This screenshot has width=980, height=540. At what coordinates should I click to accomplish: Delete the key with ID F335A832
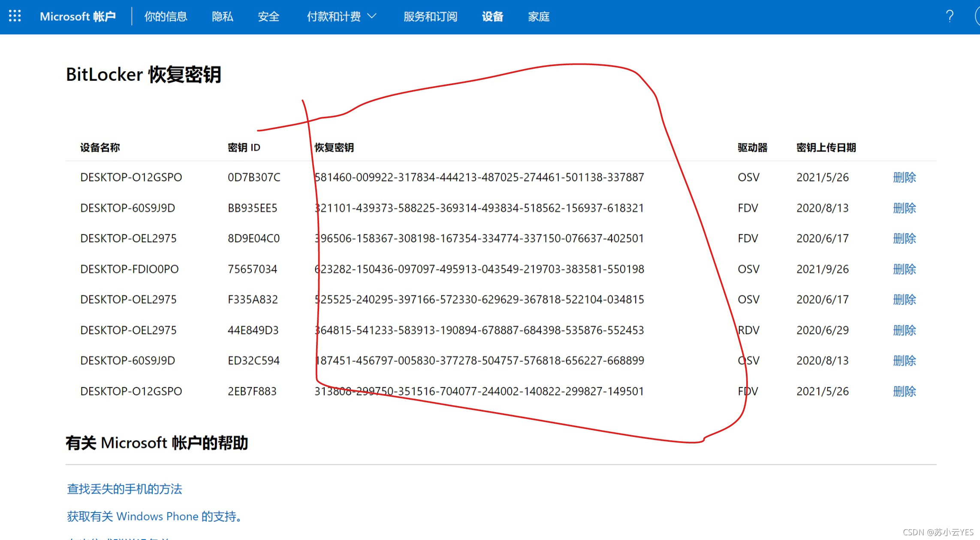[x=904, y=300]
